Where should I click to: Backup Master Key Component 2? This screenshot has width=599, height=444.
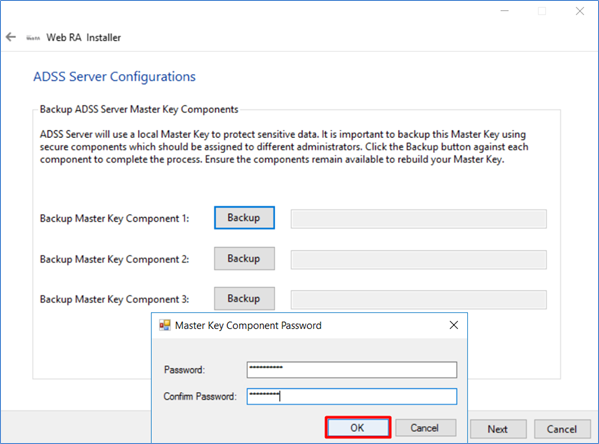(244, 259)
